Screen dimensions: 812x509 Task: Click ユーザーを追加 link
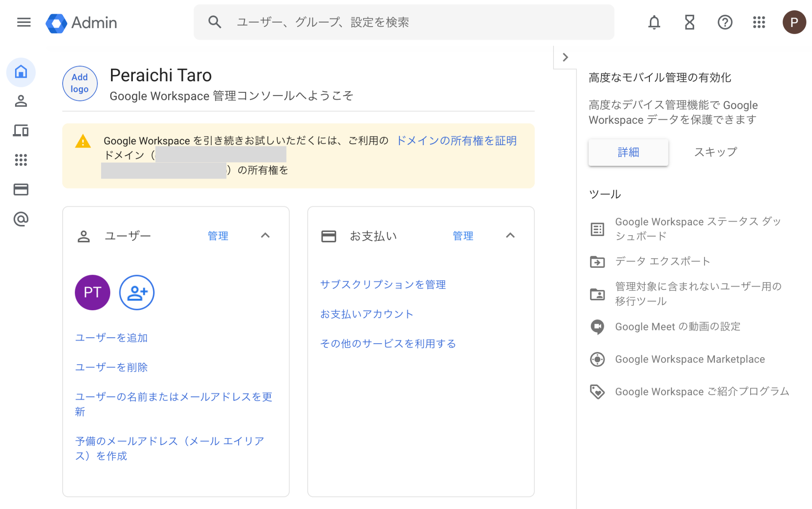111,338
